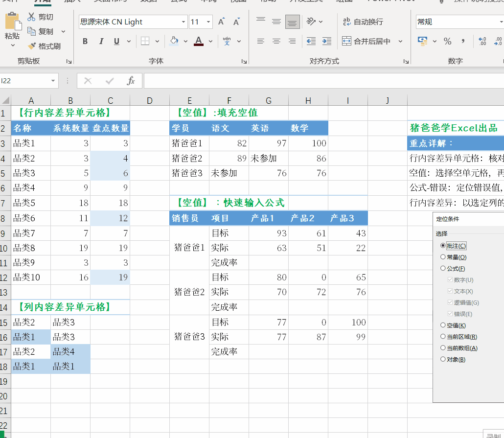Toggle underline formatting

[116, 41]
